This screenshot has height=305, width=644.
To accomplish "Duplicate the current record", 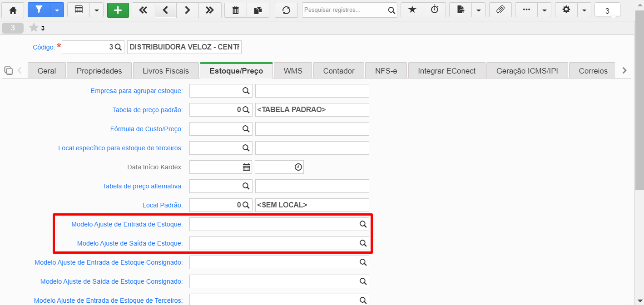I will point(258,10).
